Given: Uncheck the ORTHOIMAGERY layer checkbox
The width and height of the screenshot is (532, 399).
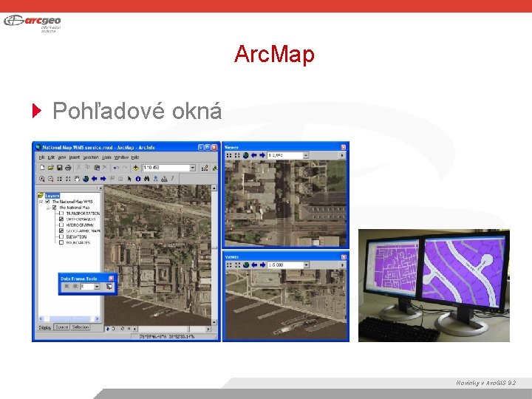Looking at the screenshot, I should 61,219.
